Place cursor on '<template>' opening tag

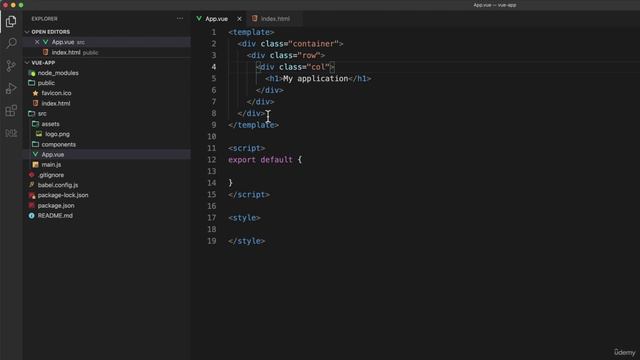tap(251, 32)
